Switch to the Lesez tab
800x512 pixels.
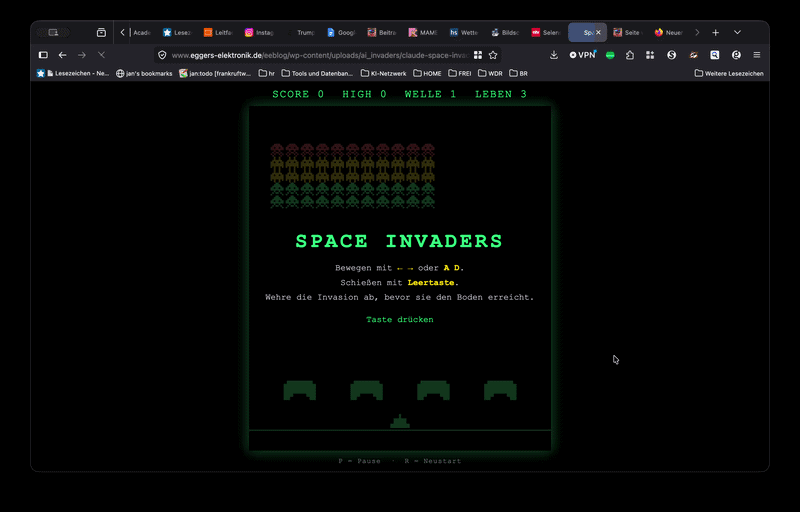click(177, 33)
